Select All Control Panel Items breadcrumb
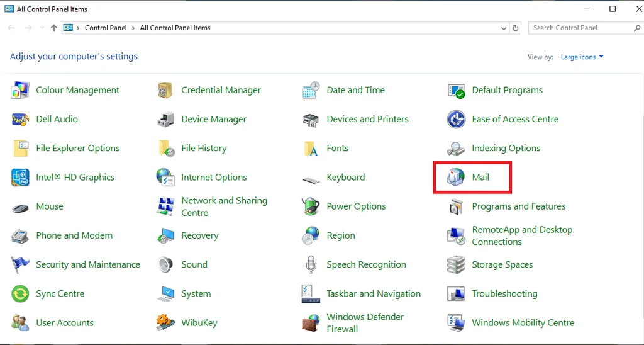The image size is (644, 345). [175, 28]
